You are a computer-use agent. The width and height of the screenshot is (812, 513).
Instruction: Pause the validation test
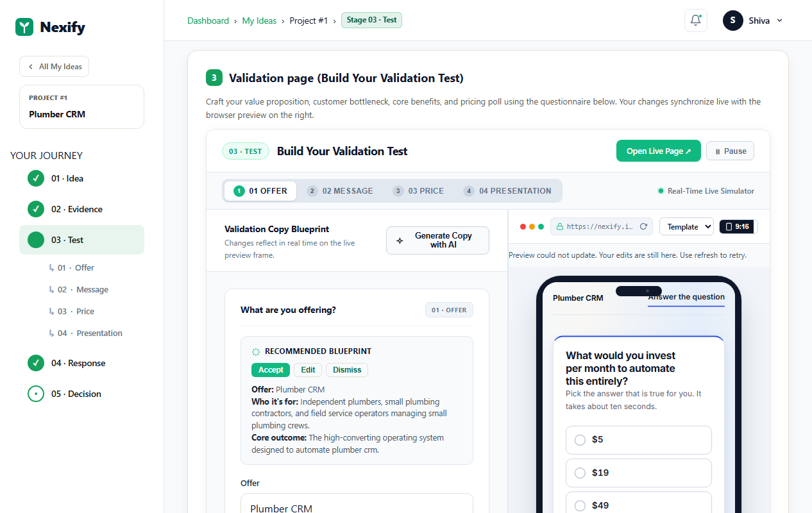pyautogui.click(x=730, y=151)
